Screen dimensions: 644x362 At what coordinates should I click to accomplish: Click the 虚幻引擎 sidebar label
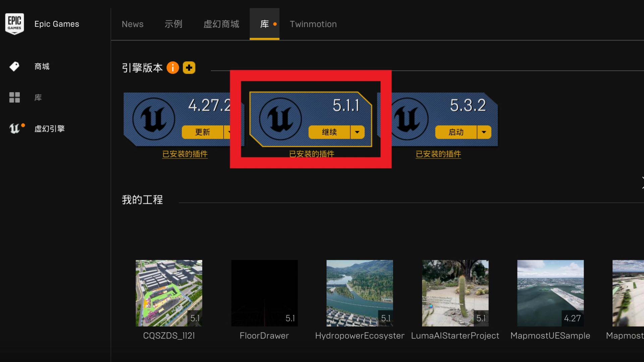tap(50, 128)
